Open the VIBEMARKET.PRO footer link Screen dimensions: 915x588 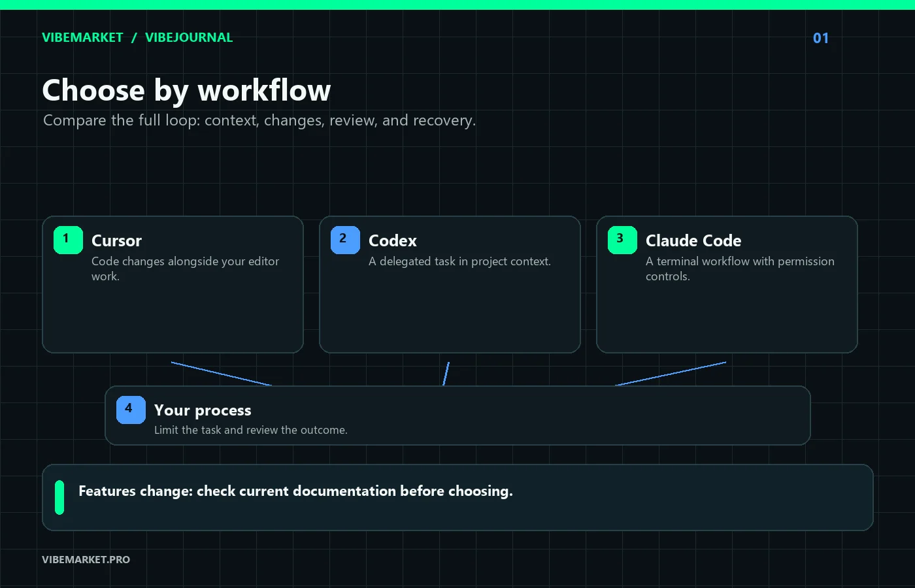[86, 559]
